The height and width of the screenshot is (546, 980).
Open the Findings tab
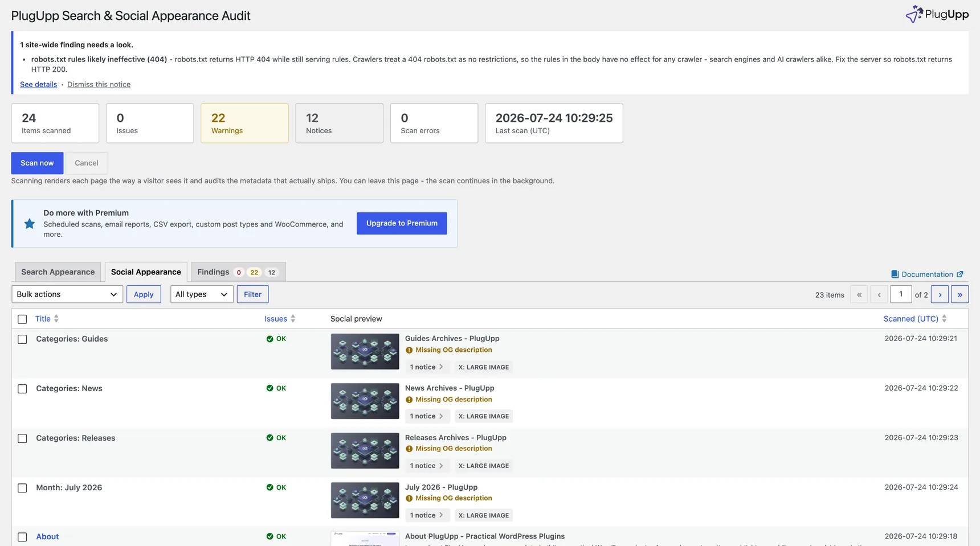238,272
